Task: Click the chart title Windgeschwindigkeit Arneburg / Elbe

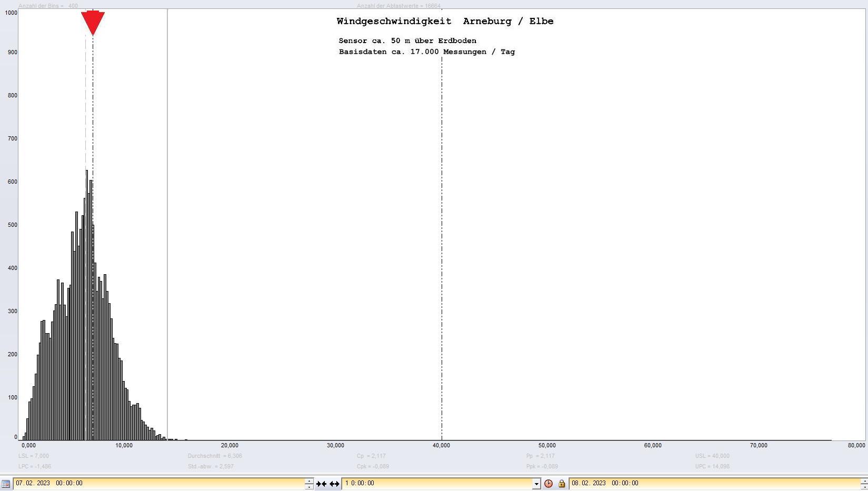Action: click(445, 22)
